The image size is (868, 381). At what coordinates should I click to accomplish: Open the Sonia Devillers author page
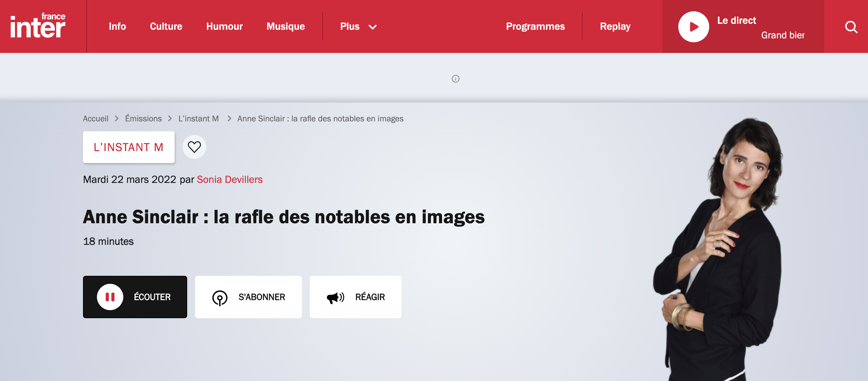230,179
